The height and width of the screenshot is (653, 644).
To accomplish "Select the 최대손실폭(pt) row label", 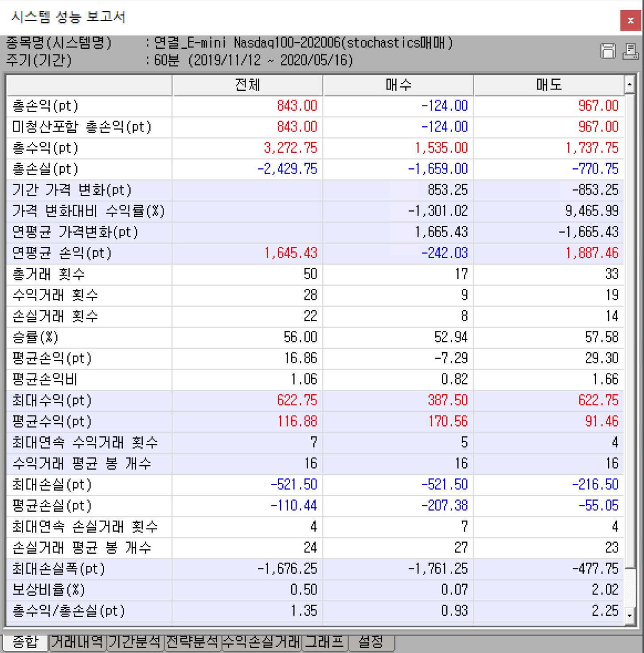I will pos(59,569).
